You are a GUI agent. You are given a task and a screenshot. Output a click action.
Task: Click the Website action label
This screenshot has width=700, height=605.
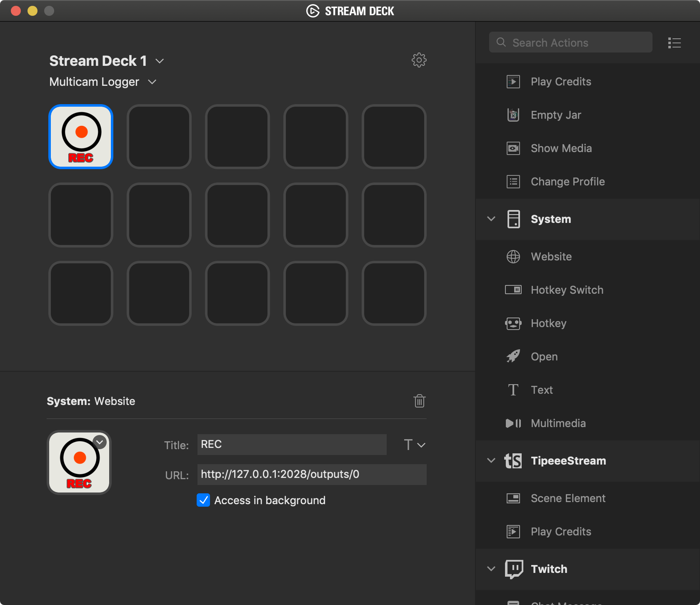pyautogui.click(x=551, y=257)
